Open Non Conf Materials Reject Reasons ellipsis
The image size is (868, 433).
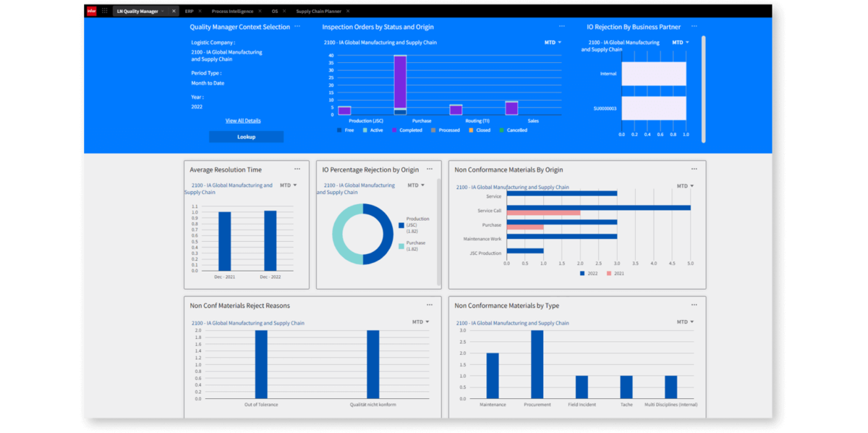coord(430,306)
